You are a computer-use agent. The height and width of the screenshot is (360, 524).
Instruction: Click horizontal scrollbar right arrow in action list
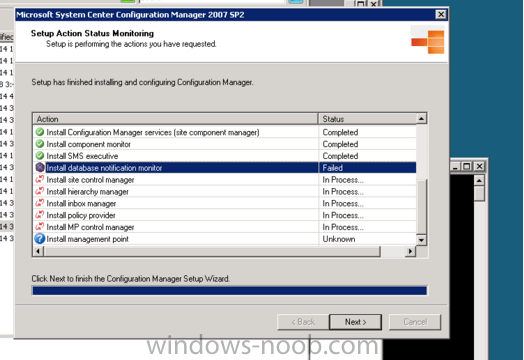click(x=410, y=251)
